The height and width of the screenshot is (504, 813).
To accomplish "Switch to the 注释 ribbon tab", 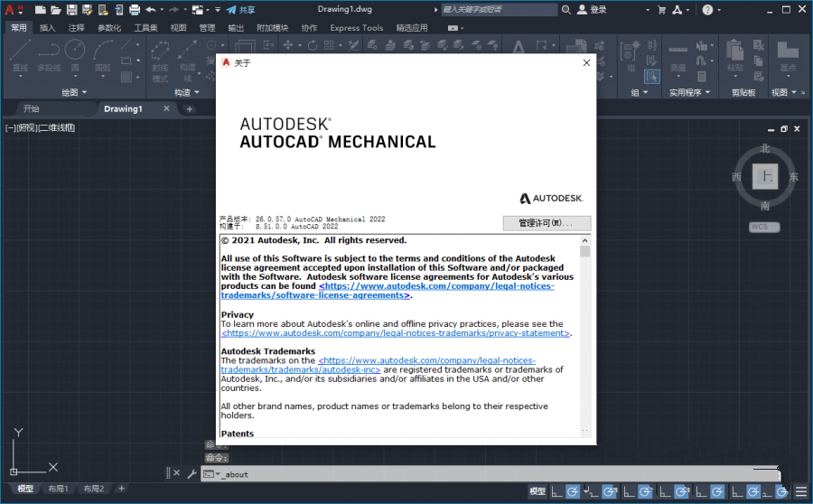I will coord(76,28).
